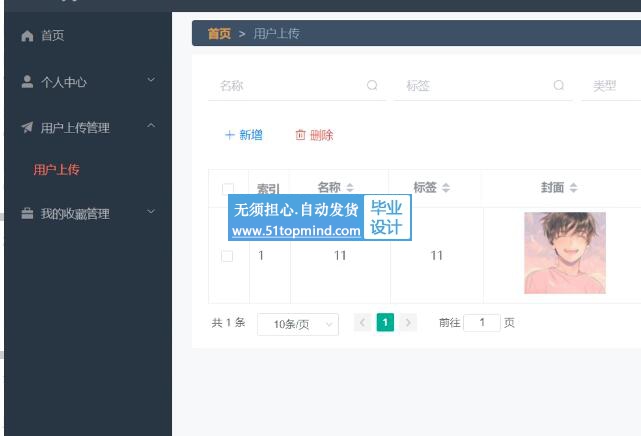Screen dimensions: 641x436
Task: Click the briefcase icon beside 我的收藏管理
Action: pyautogui.click(x=27, y=213)
